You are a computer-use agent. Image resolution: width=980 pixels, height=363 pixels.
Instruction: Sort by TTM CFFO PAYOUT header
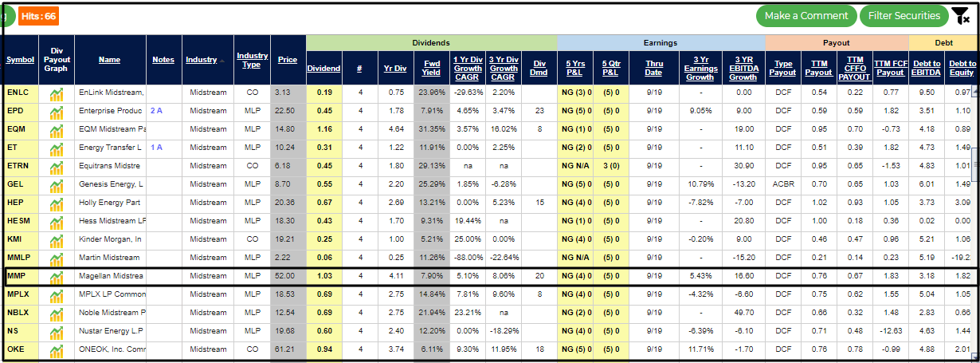[855, 69]
